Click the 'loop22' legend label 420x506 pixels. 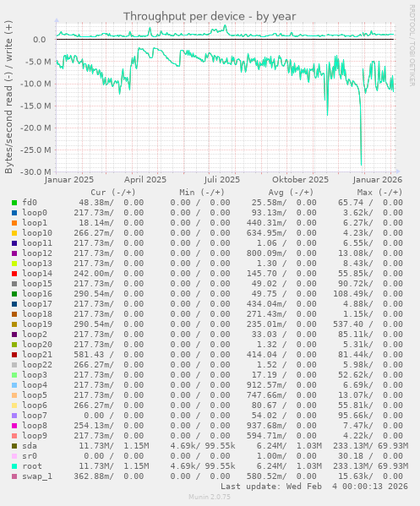pyautogui.click(x=37, y=365)
